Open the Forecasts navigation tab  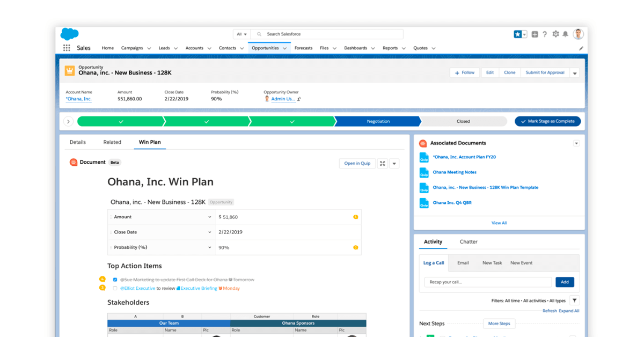[303, 48]
